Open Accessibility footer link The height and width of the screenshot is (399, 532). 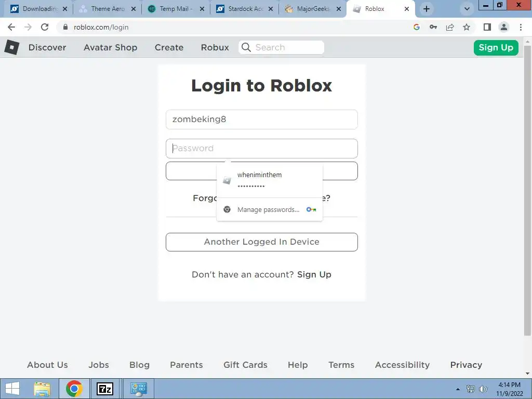click(x=403, y=365)
